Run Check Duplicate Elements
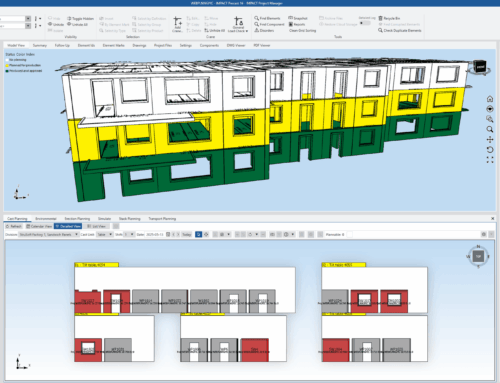Screen dimensions: 500x383 click(400, 30)
